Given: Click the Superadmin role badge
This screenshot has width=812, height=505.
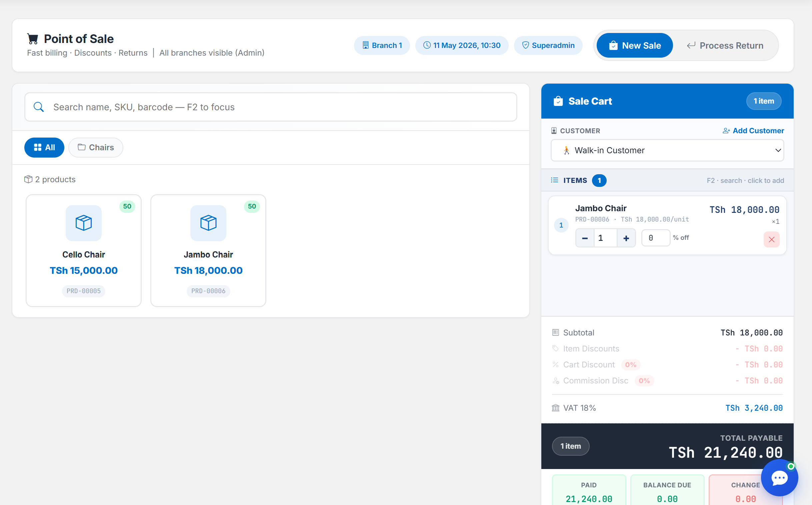Looking at the screenshot, I should [x=548, y=45].
